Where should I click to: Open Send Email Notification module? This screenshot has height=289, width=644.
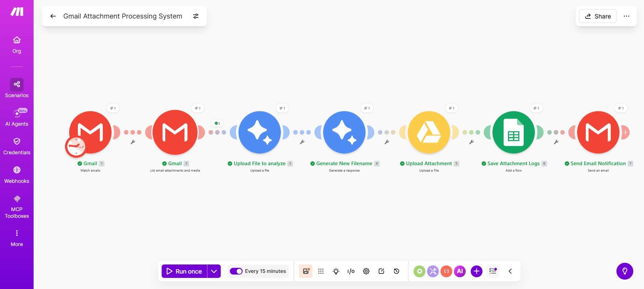click(x=598, y=132)
